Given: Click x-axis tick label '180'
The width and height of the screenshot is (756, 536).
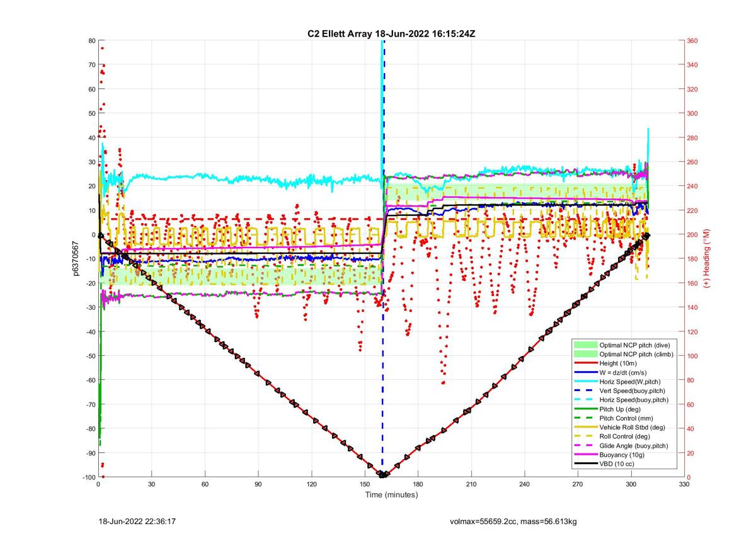Looking at the screenshot, I should 418,485.
